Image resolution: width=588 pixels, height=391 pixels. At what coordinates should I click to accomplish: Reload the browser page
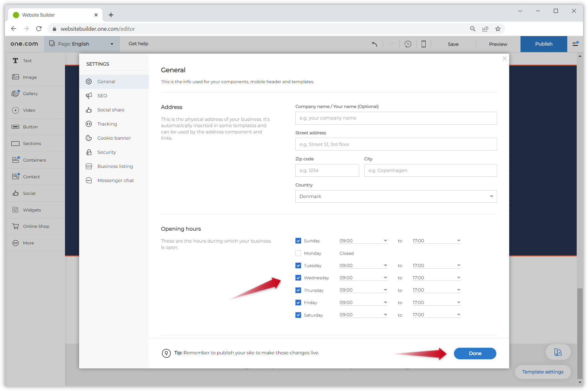39,29
